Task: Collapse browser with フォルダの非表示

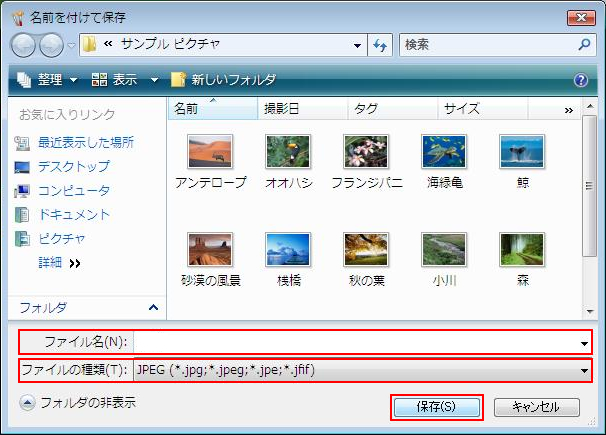Action: coord(78,403)
